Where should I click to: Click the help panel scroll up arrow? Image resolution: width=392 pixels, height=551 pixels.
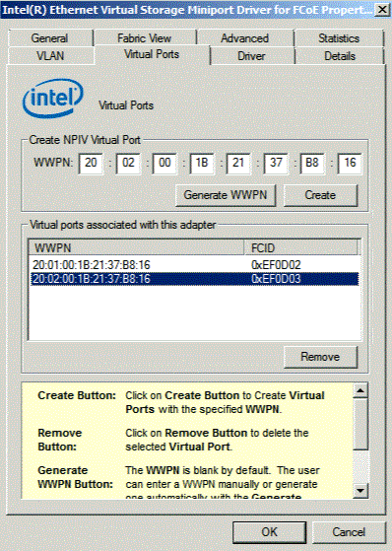tap(360, 390)
